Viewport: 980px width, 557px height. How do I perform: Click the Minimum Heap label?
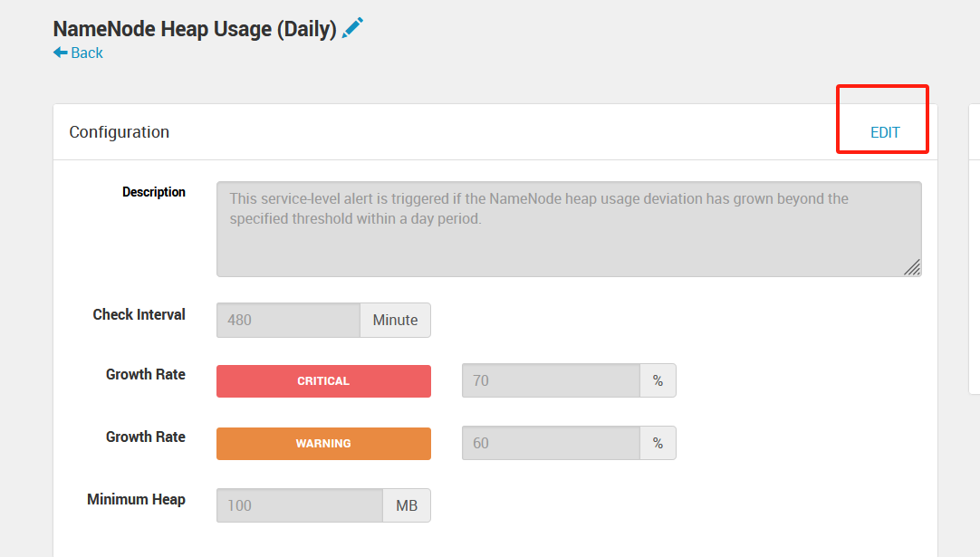136,500
